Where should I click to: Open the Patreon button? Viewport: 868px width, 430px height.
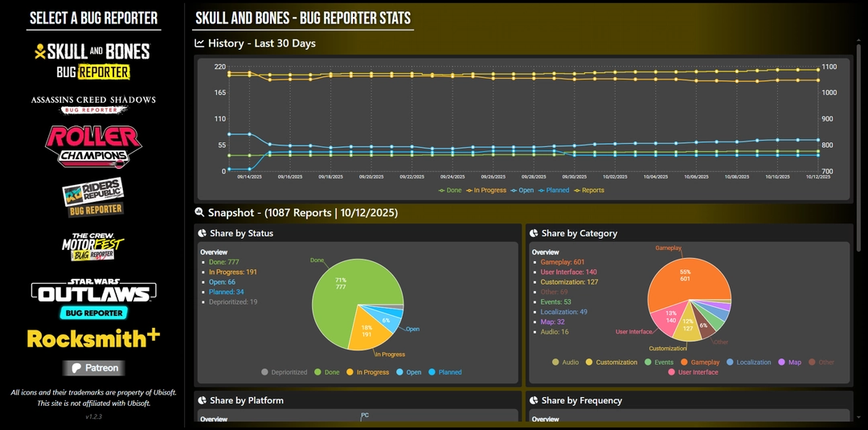point(93,368)
